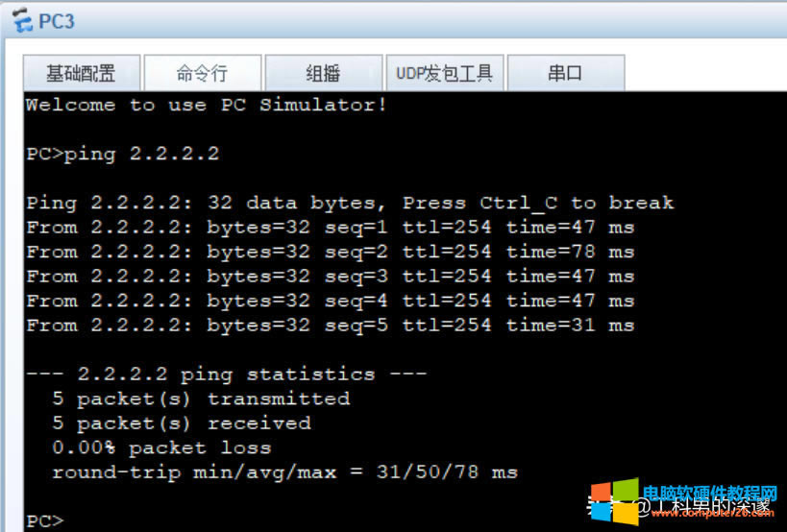The height and width of the screenshot is (532, 787).
Task: Click the PC3 window icon in title bar
Action: tap(21, 20)
